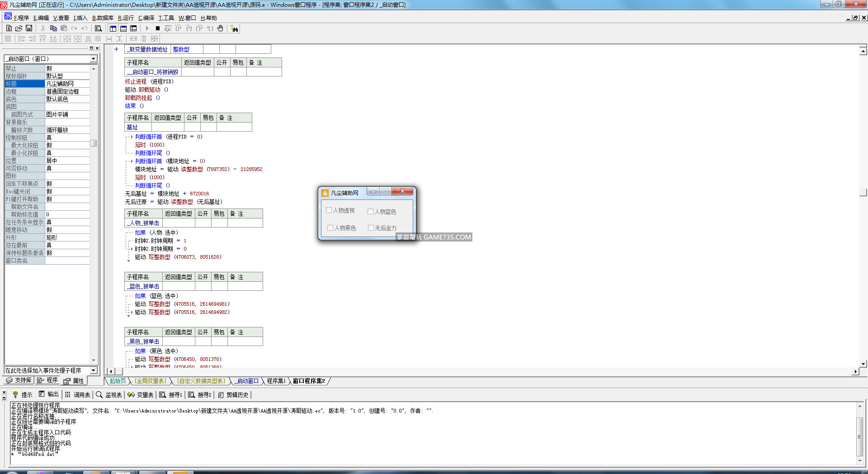
Task: Click the Open file folder icon
Action: tap(19, 28)
